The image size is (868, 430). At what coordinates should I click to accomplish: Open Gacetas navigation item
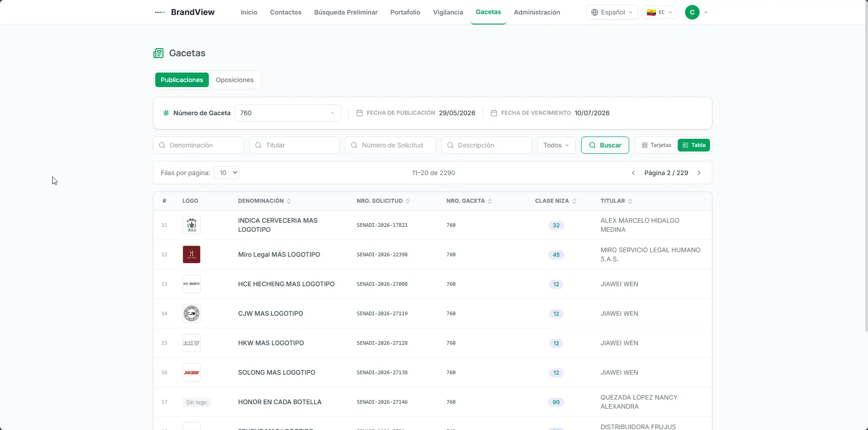[488, 12]
